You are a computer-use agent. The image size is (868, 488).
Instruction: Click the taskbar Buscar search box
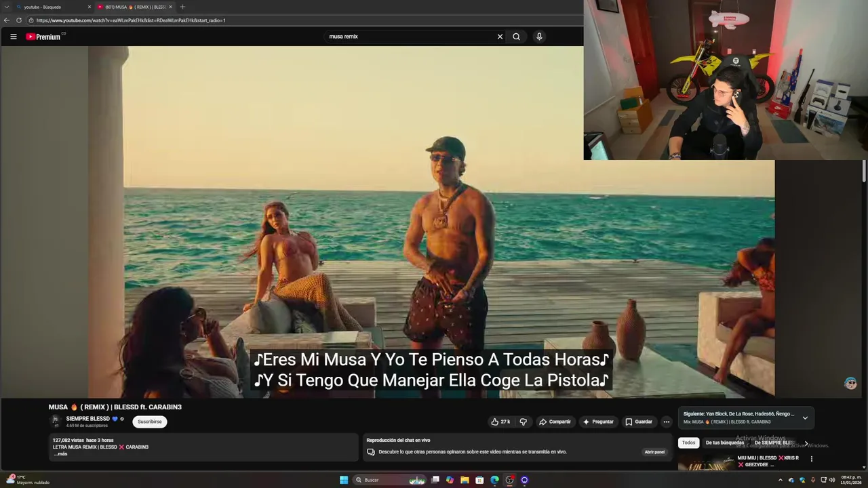click(389, 480)
